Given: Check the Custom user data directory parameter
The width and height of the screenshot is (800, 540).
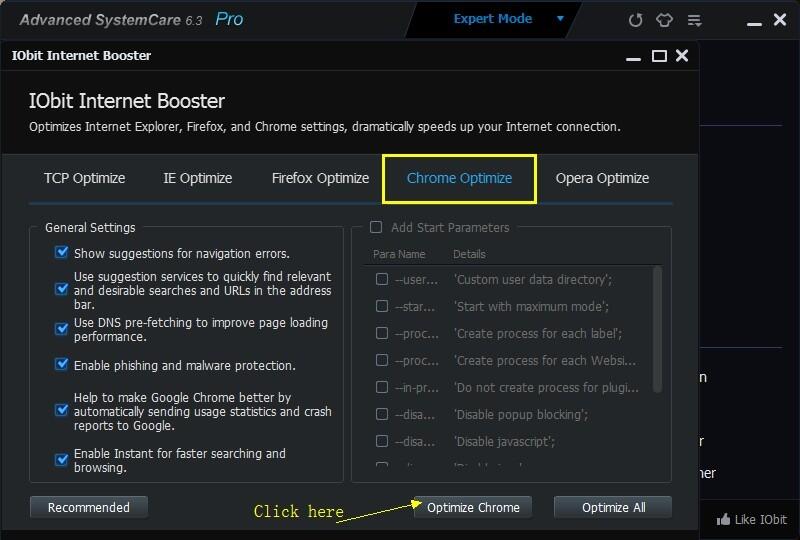Looking at the screenshot, I should [x=382, y=279].
